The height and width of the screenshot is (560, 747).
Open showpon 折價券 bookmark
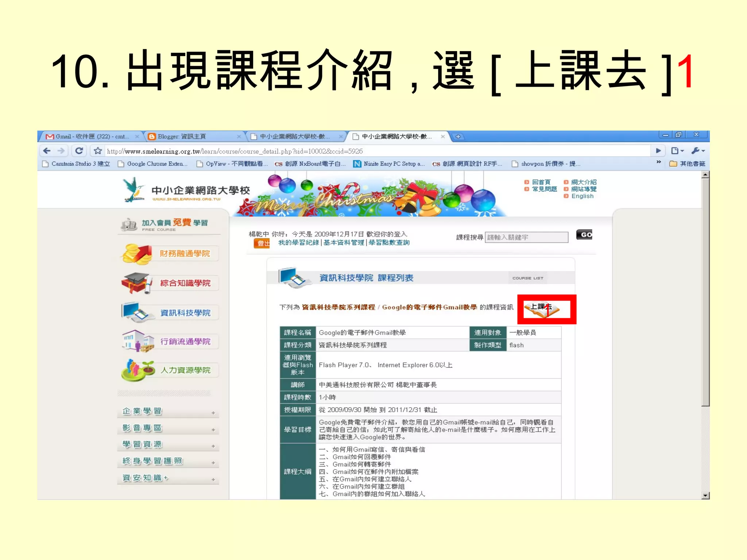click(546, 164)
